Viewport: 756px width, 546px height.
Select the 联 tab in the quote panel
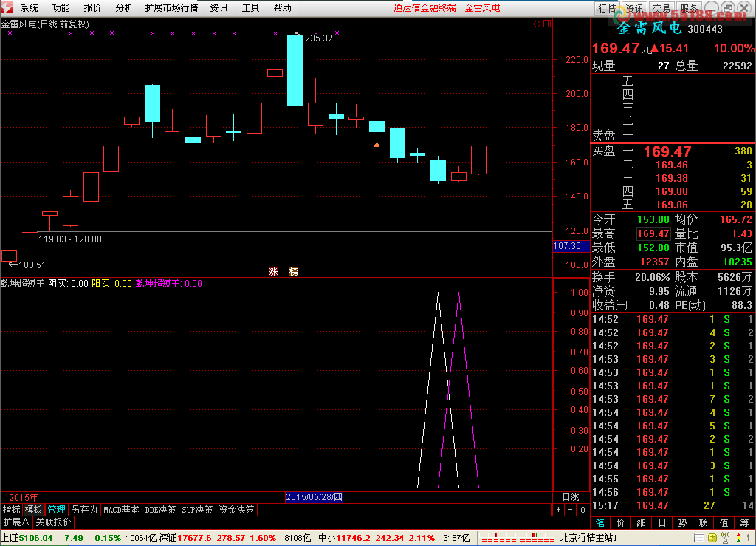coord(703,523)
